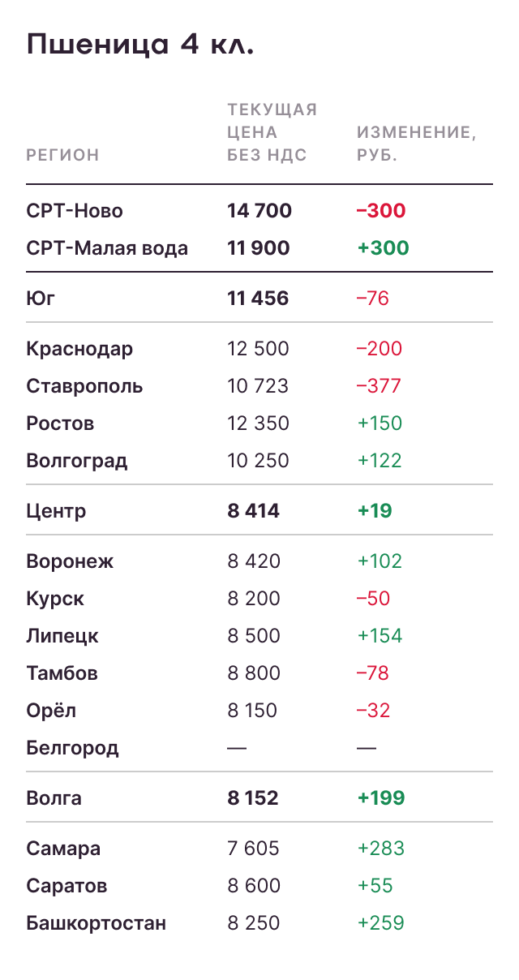Screen dimensions: 519x980
Task: Select the Ростов region name
Action: click(x=60, y=423)
